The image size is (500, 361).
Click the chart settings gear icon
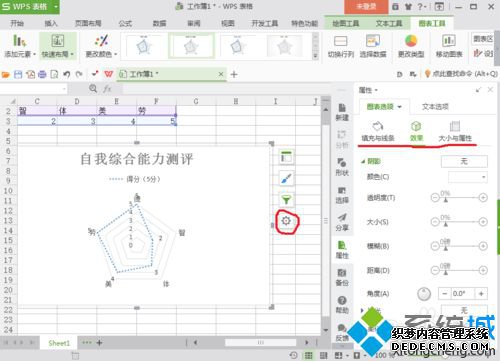pos(286,221)
